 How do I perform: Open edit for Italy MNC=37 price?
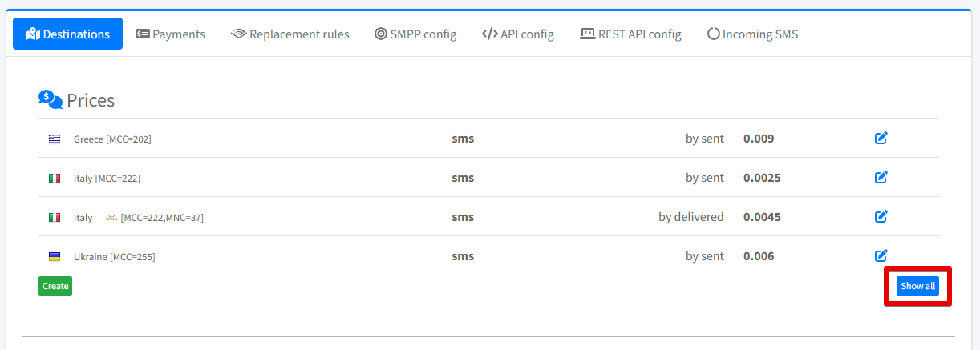[x=881, y=216]
